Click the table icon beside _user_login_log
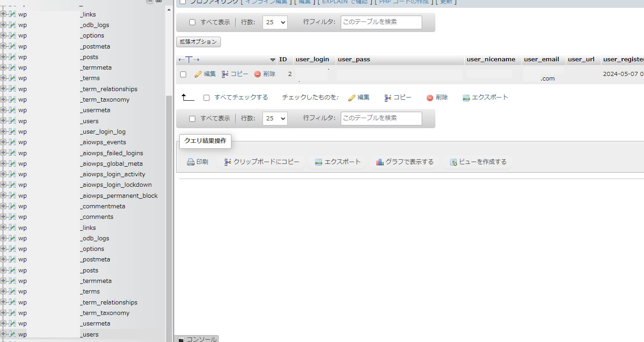The image size is (644, 342). tap(12, 132)
